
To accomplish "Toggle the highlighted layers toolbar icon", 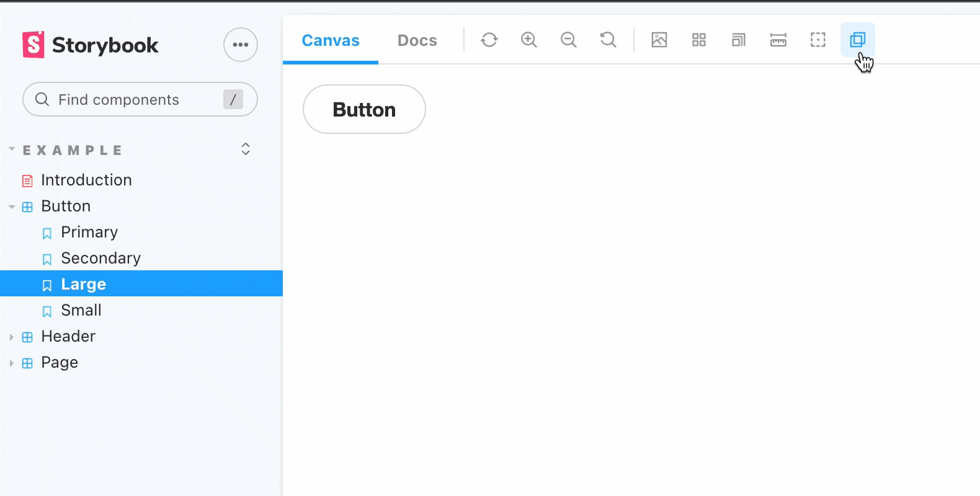I will tap(858, 40).
